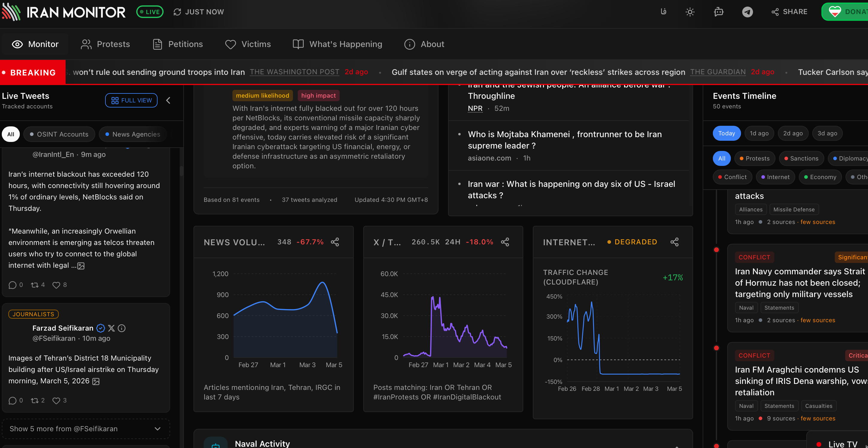Share the X / Twitter posts chart

[505, 242]
